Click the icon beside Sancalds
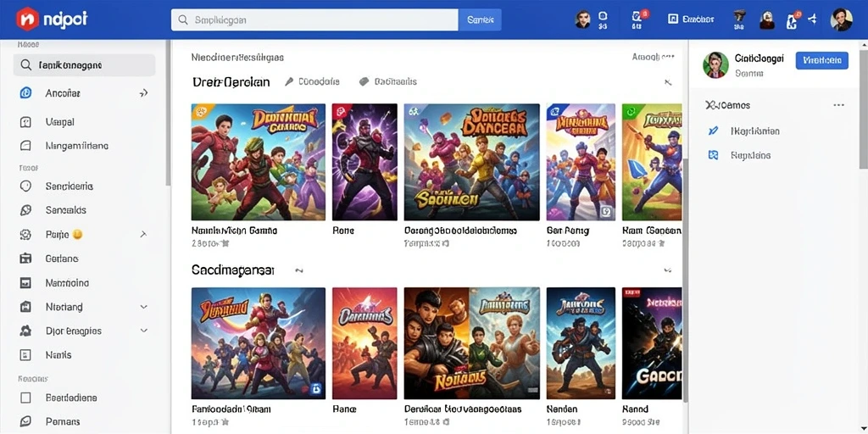 tap(25, 210)
